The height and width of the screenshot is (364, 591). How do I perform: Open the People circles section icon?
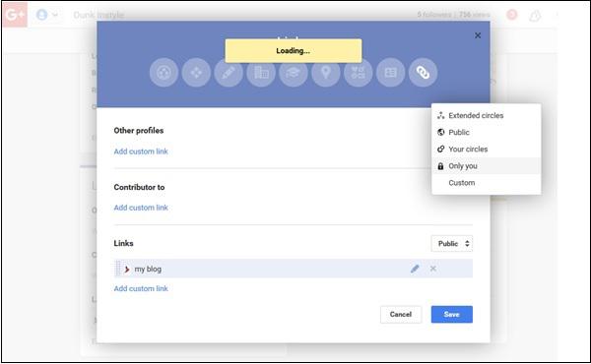coord(164,72)
